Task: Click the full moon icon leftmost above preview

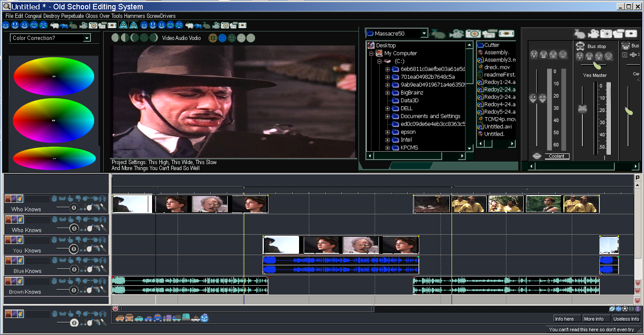Action: pos(115,38)
